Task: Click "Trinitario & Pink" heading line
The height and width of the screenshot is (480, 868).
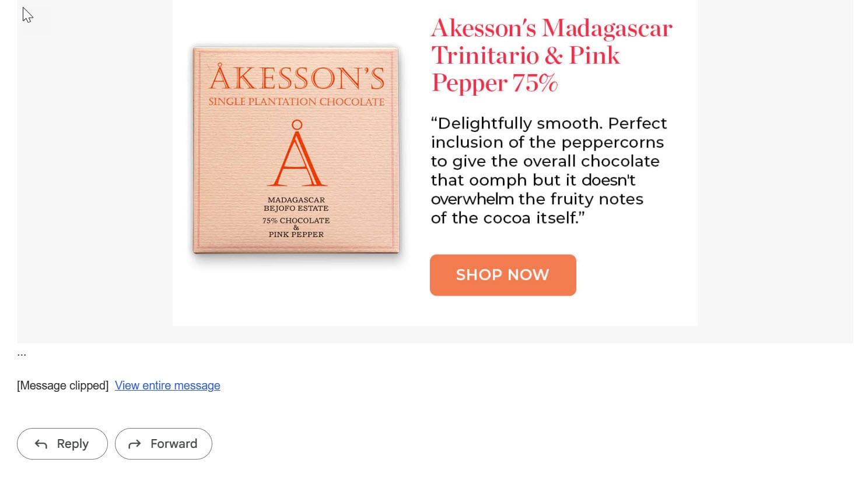Action: coord(525,56)
